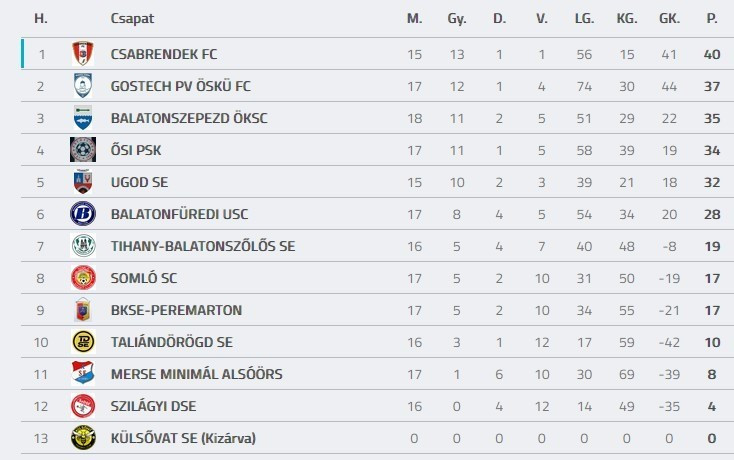Image resolution: width=734 pixels, height=460 pixels.
Task: Click the Ősi PSK team badge
Action: [x=83, y=150]
